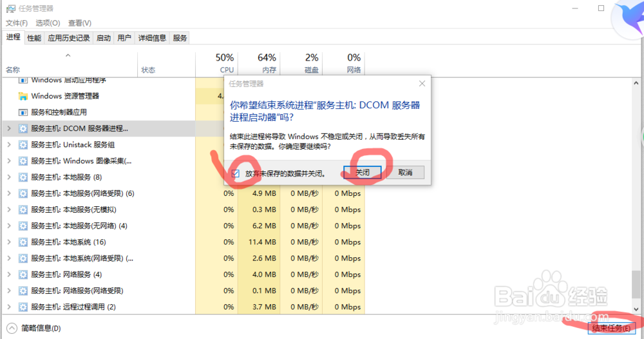Click the scrollbar down arrow
The width and height of the screenshot is (644, 339).
[x=636, y=309]
